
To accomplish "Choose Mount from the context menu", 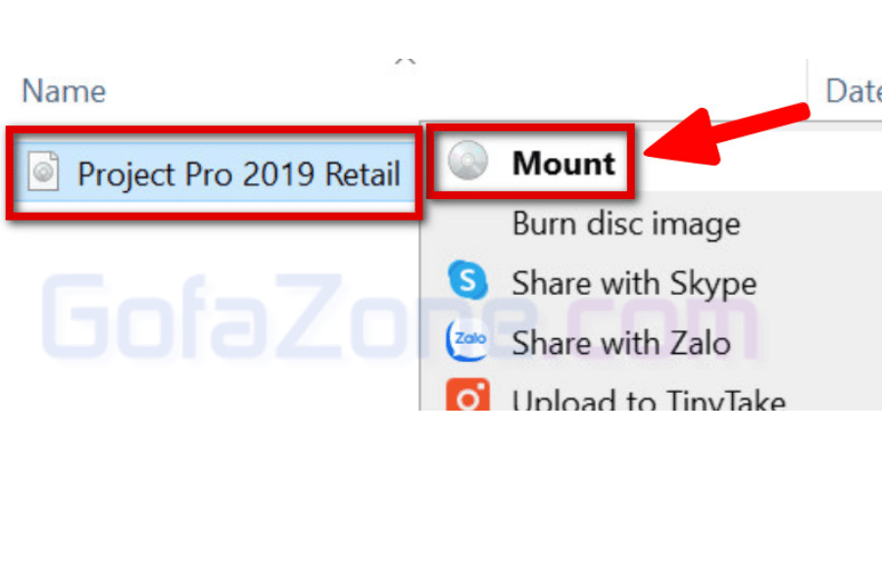I will click(563, 164).
